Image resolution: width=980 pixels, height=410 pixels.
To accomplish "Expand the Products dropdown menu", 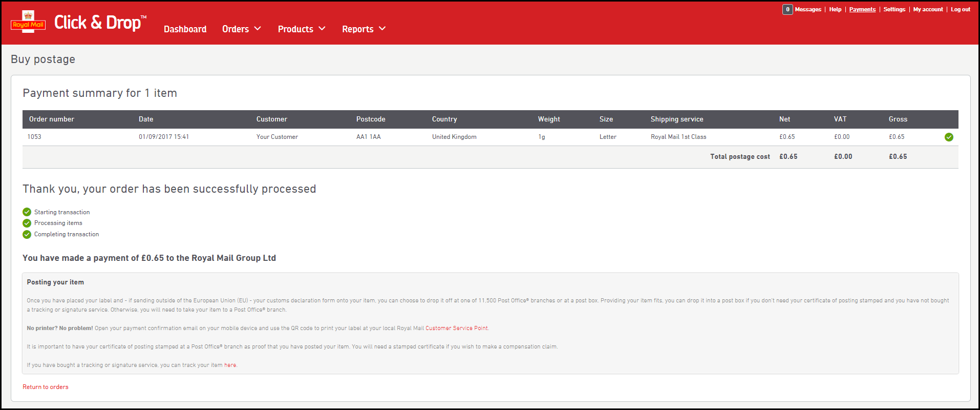I will click(301, 29).
